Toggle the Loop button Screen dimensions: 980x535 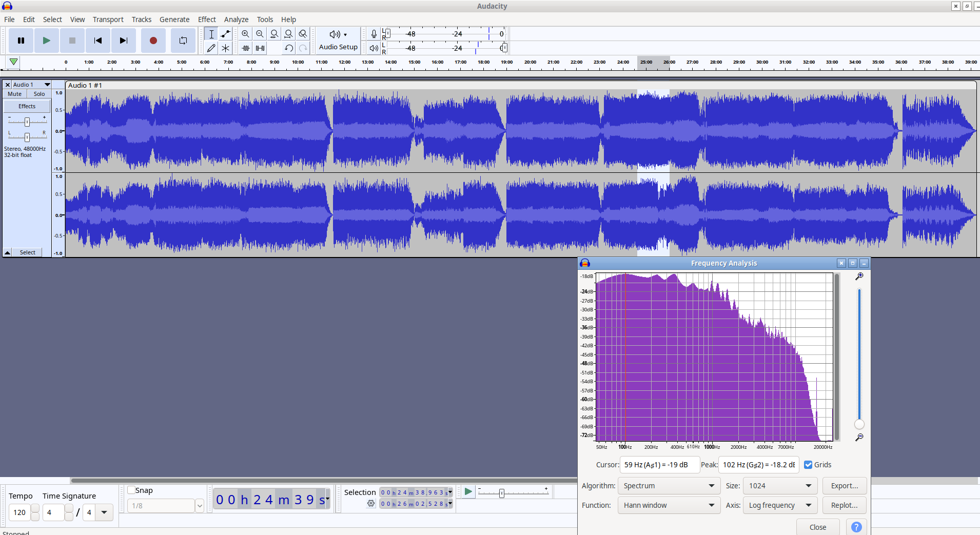[x=183, y=41]
